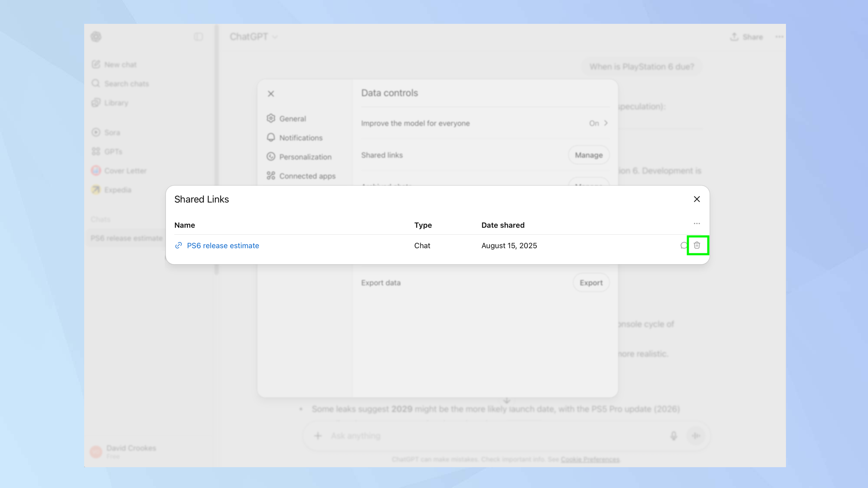Viewport: 868px width, 488px height.
Task: Collapse the sidebar with the panel icon
Action: [x=198, y=37]
